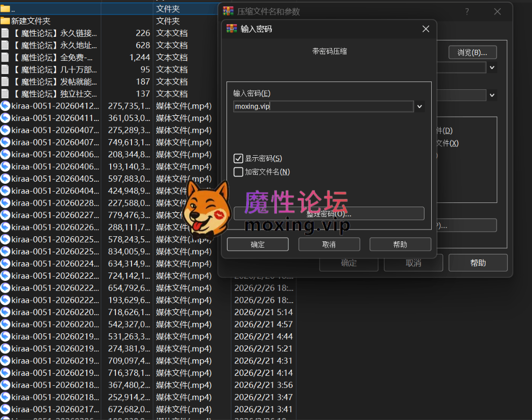Screen dimensions: 532x420
Task: Click size cell 724,142,1… in file list
Action: [129, 276]
